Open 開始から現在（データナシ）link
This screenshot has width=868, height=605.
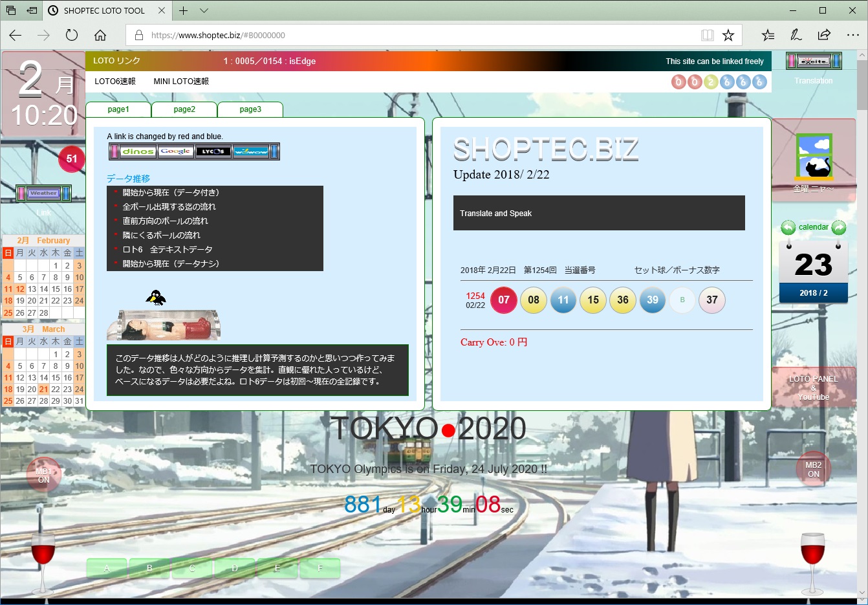pos(171,264)
